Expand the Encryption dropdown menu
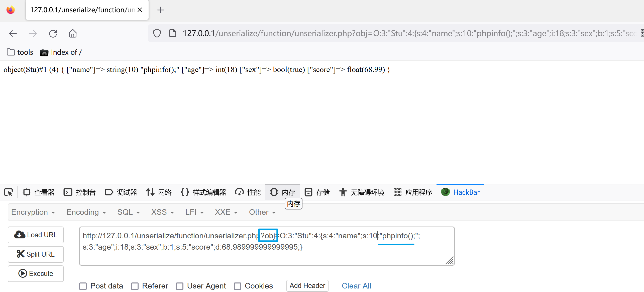Screen dimensions: 644x292 tap(32, 212)
